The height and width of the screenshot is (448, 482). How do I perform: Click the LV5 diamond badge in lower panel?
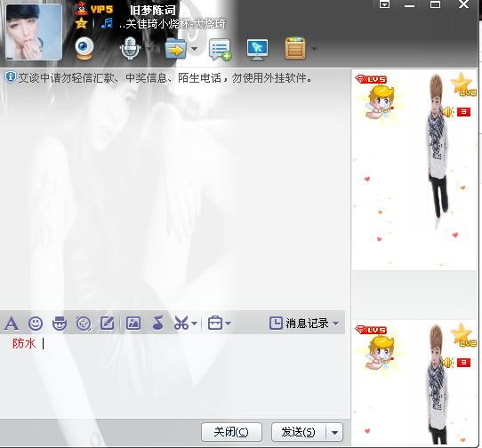tap(371, 330)
